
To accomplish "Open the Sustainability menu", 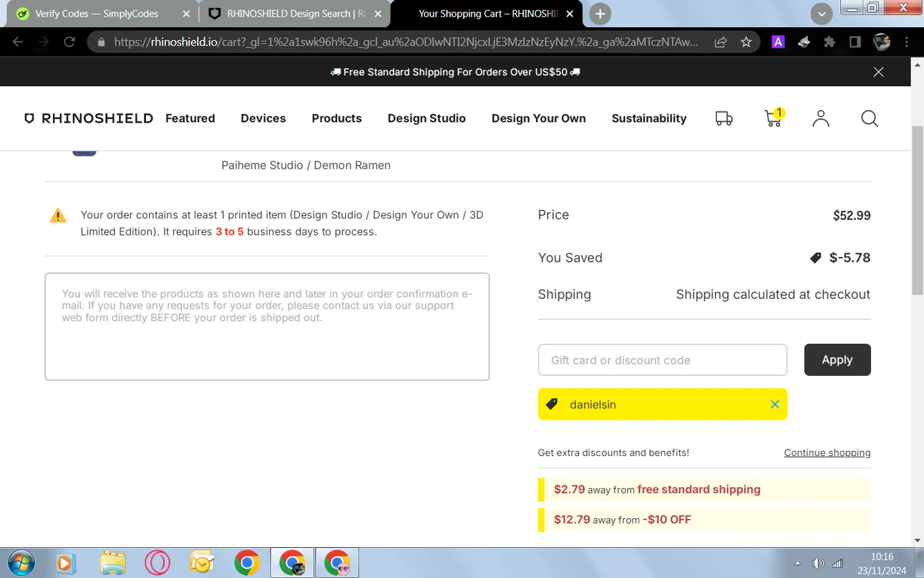I will pyautogui.click(x=649, y=118).
